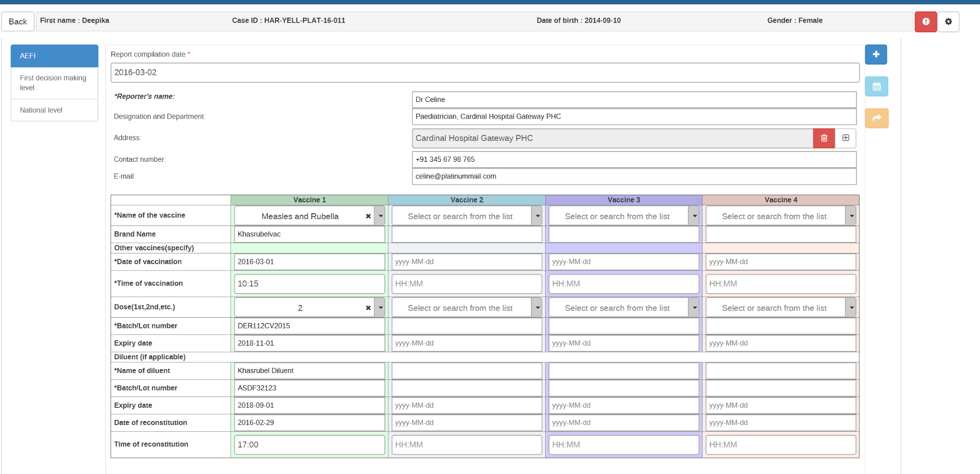Viewport: 980px width, 474px height.
Task: Clear the dose value 2 selection
Action: pos(368,308)
